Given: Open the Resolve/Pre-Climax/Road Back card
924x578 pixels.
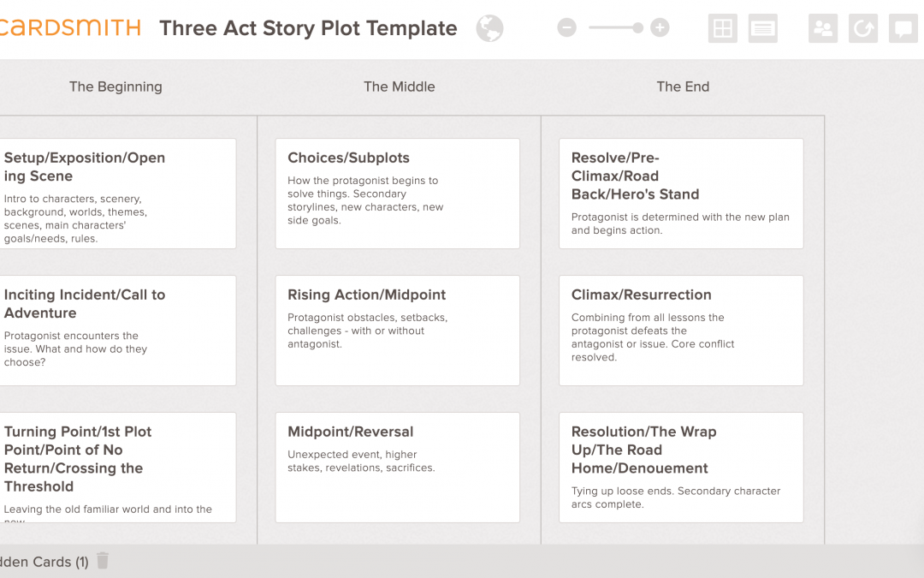Looking at the screenshot, I should pos(681,194).
